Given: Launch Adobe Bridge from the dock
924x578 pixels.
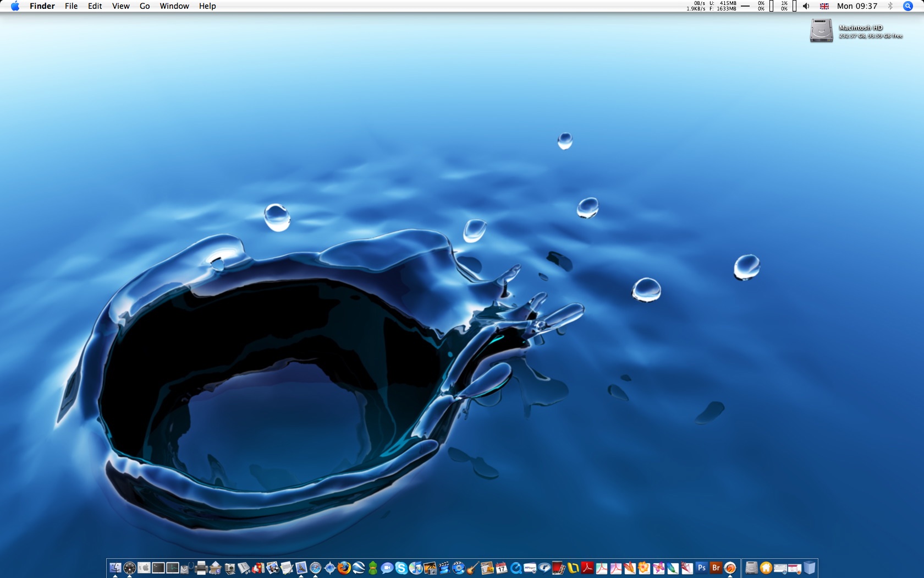Looking at the screenshot, I should [716, 568].
